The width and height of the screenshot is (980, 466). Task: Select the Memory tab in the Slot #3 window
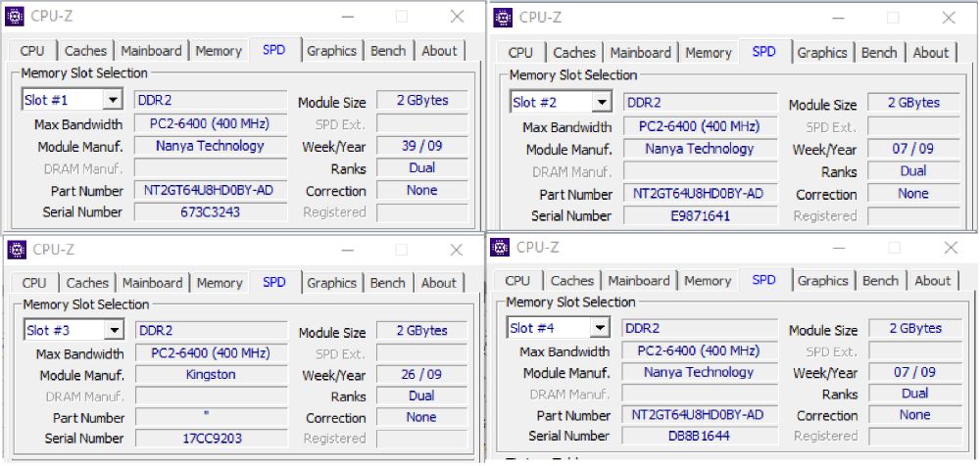pos(220,283)
